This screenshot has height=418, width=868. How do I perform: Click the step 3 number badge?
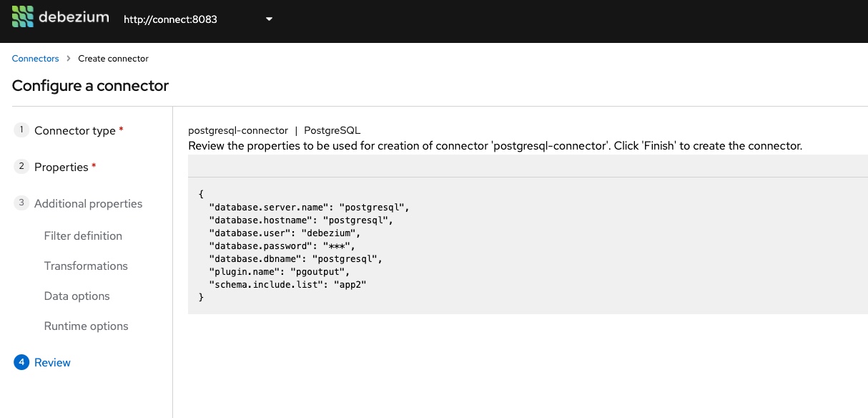(21, 203)
